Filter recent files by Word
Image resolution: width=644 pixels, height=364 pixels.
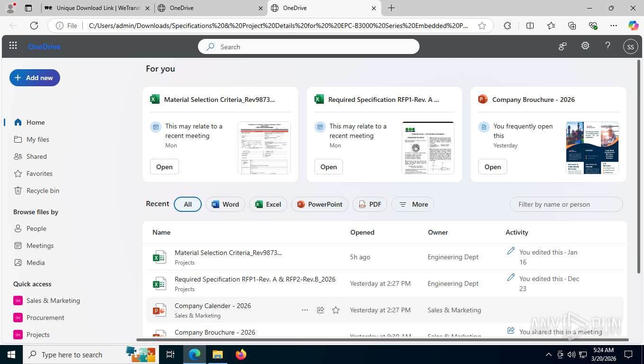(x=225, y=204)
